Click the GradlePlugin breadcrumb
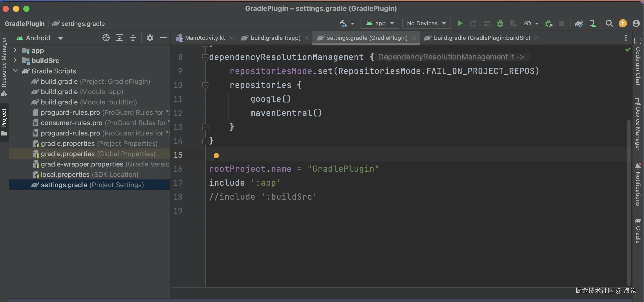The width and height of the screenshot is (644, 302). click(x=25, y=24)
